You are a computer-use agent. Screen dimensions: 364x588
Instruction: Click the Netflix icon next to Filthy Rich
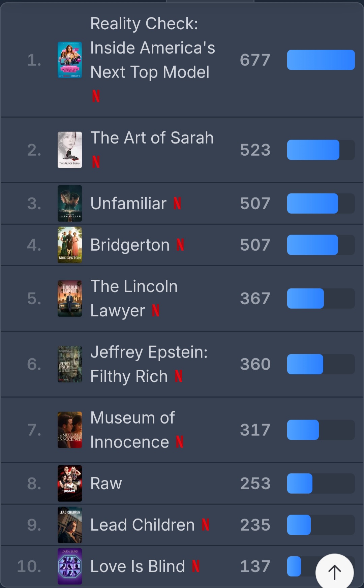pyautogui.click(x=179, y=376)
